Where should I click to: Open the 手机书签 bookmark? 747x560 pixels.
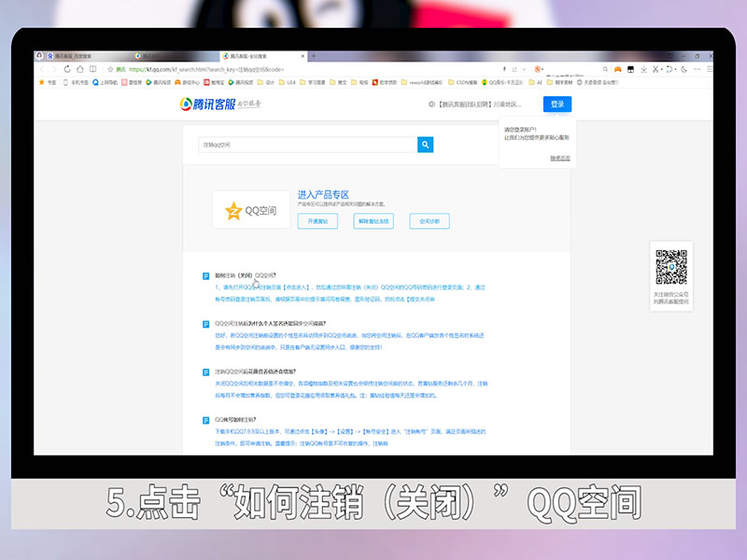tap(76, 82)
